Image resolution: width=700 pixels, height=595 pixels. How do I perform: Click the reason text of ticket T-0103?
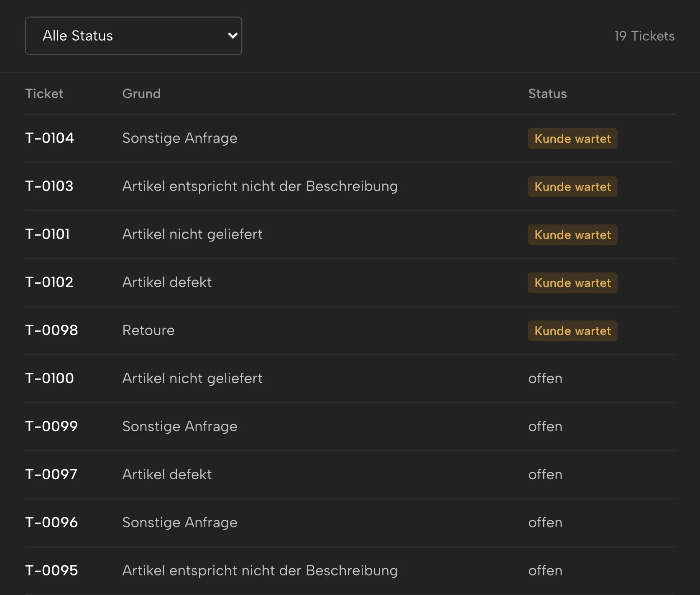pos(260,186)
